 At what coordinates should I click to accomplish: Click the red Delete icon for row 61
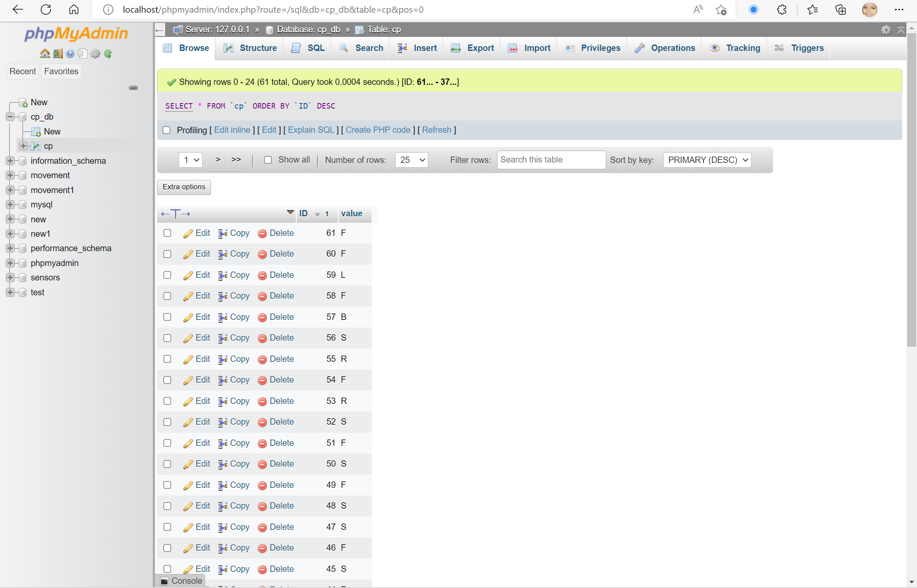point(262,233)
